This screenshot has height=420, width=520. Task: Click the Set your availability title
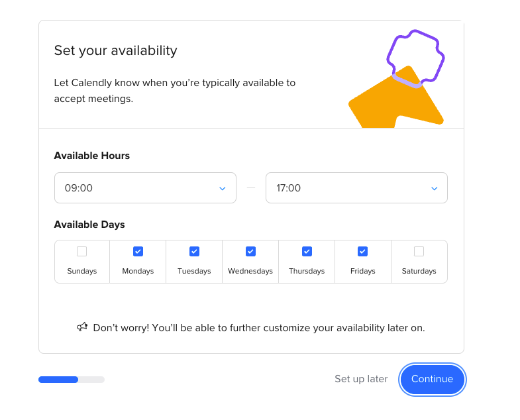(x=116, y=51)
